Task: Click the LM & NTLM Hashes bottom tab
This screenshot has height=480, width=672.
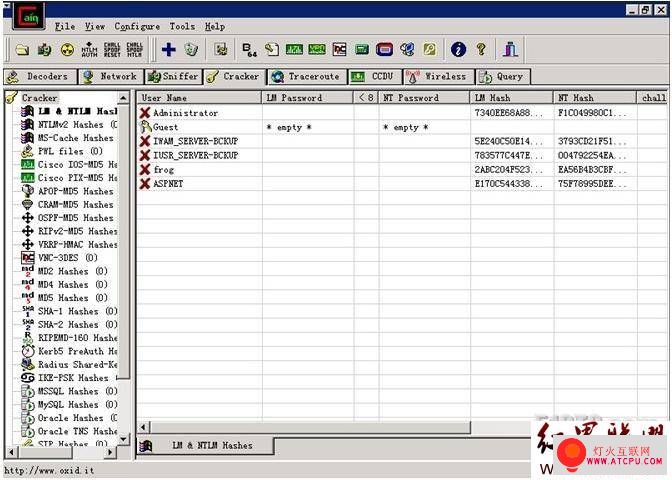Action: [x=205, y=446]
